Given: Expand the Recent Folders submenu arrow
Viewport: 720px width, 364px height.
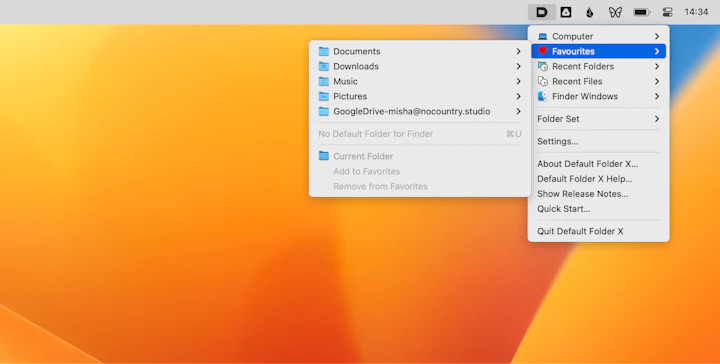Looking at the screenshot, I should pos(657,67).
